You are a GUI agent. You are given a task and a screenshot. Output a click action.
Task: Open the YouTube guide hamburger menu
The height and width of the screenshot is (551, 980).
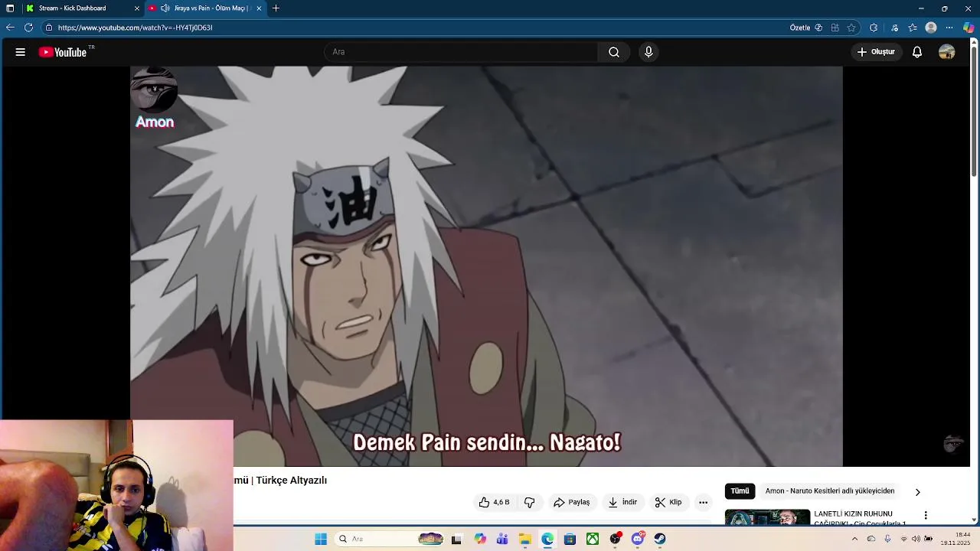click(x=21, y=52)
